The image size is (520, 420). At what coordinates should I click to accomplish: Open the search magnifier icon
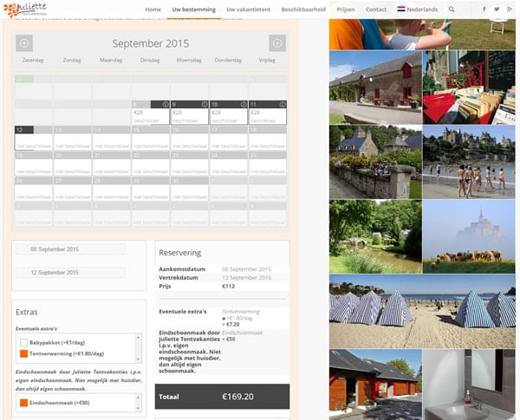tap(451, 9)
